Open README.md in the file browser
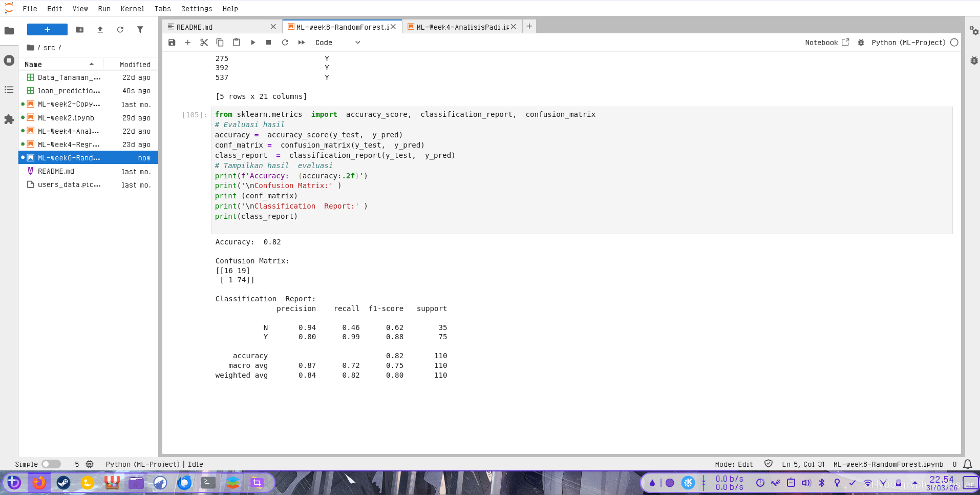This screenshot has width=980, height=495. click(x=56, y=172)
